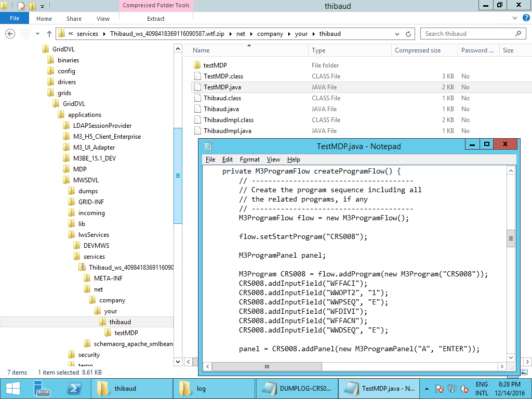The width and height of the screenshot is (532, 399).
Task: Refresh the current folder view
Action: [x=409, y=34]
